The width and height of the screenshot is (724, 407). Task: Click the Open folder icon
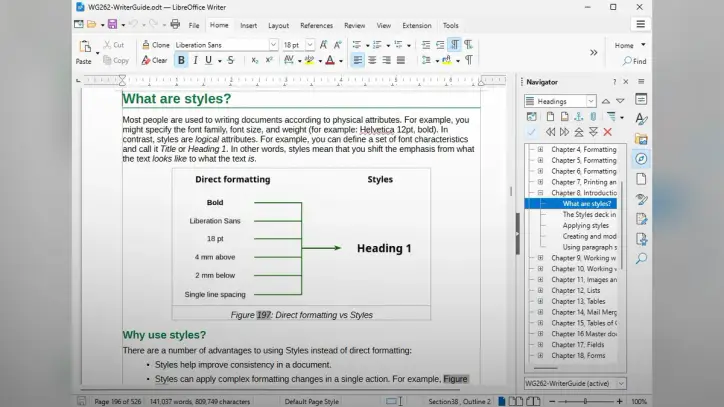(x=91, y=24)
